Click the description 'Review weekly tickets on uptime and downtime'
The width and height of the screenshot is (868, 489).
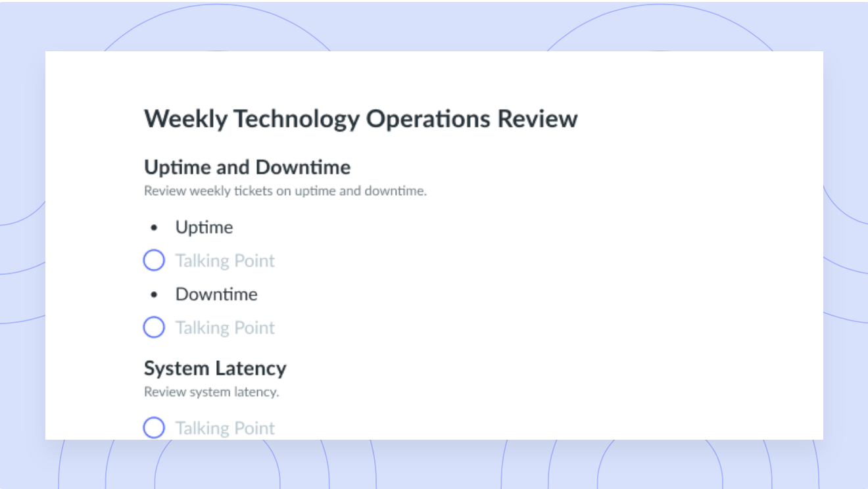click(285, 192)
